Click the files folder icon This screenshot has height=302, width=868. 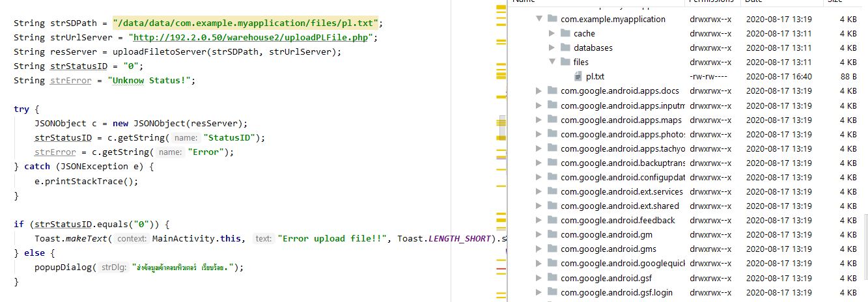point(566,62)
